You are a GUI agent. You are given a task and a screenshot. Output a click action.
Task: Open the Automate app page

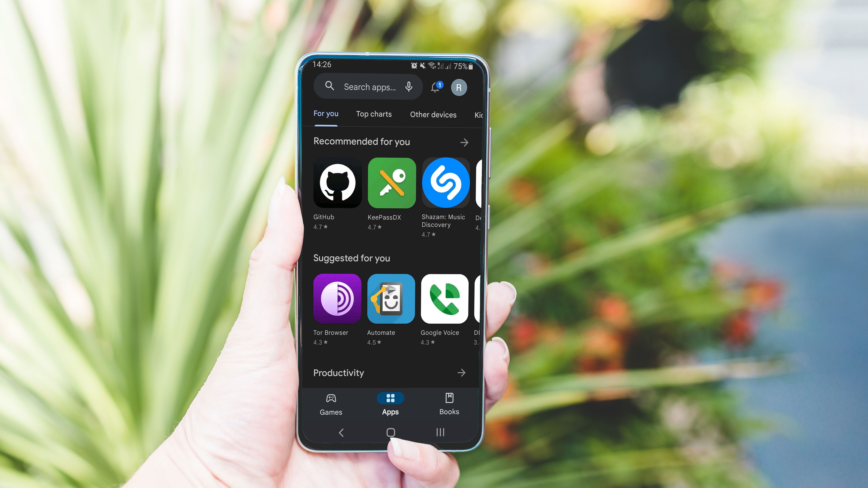point(390,298)
